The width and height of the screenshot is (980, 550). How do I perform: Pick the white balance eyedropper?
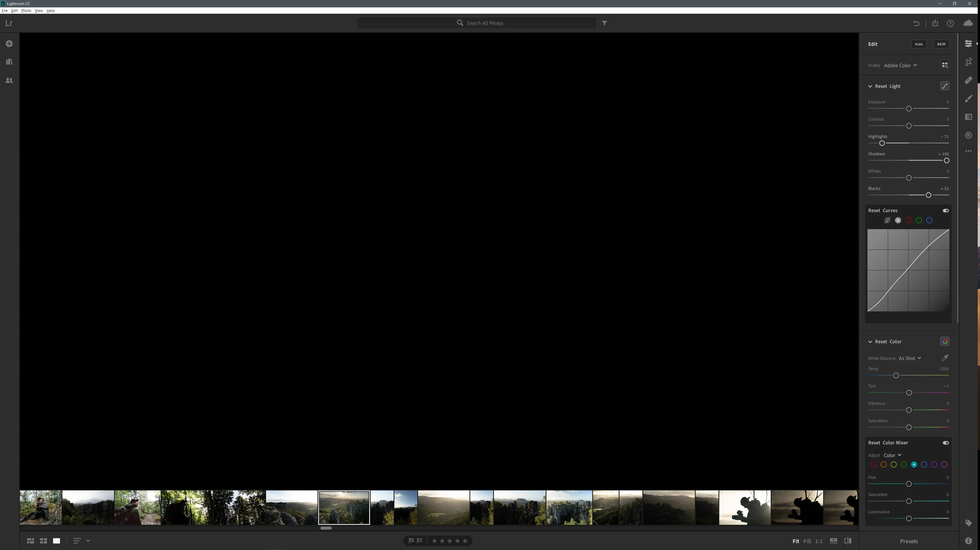tap(945, 358)
